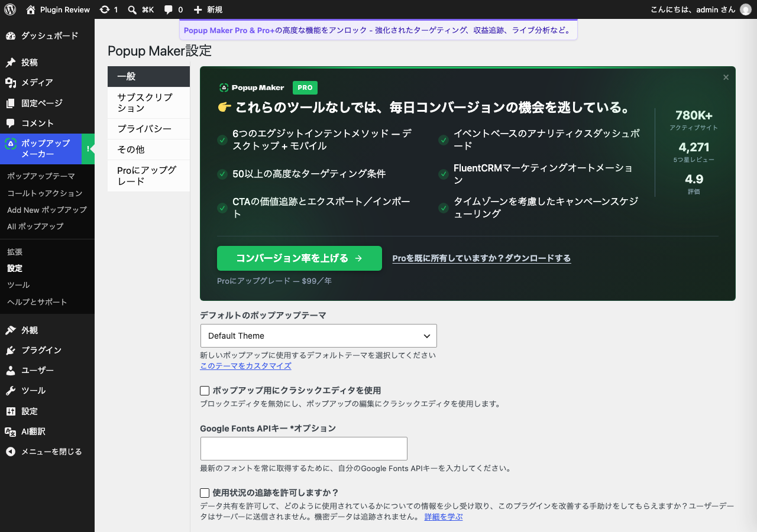Open 拡張 submenu item
The image size is (757, 532).
click(x=15, y=252)
